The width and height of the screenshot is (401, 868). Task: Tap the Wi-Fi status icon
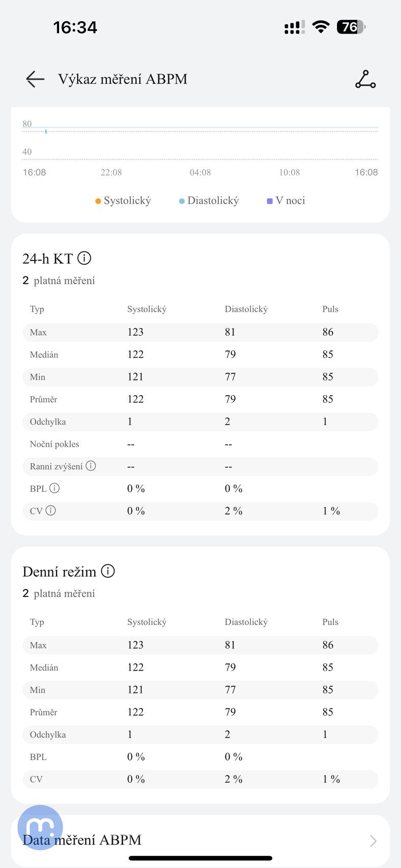point(321,27)
